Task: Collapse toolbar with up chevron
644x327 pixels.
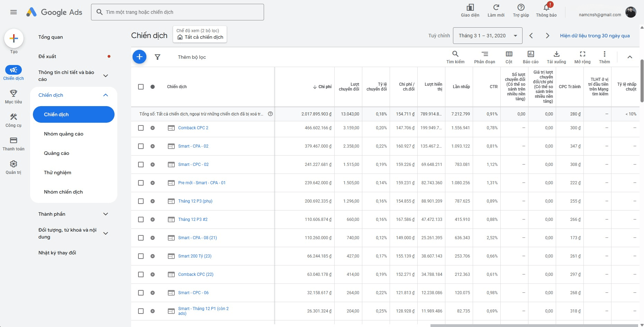Action: 630,57
